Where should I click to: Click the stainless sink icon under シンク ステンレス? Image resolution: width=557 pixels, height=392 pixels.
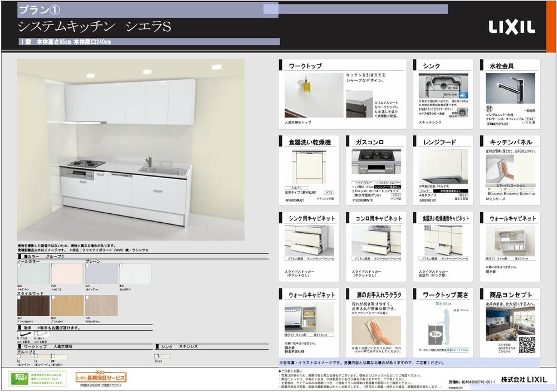click(x=162, y=356)
